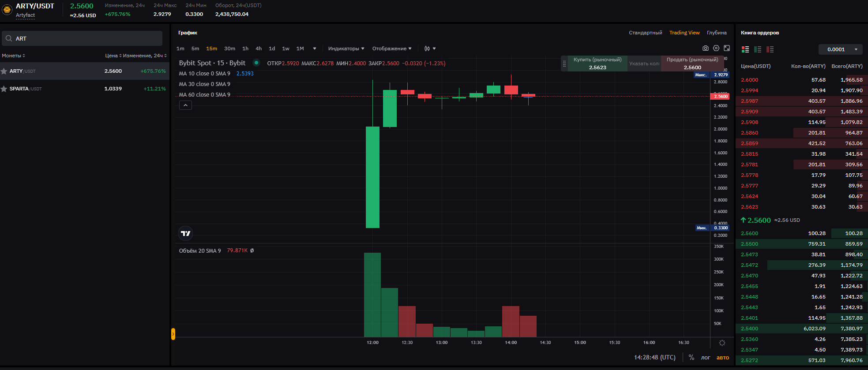
Task: Select the 15m timeframe
Action: tap(212, 49)
